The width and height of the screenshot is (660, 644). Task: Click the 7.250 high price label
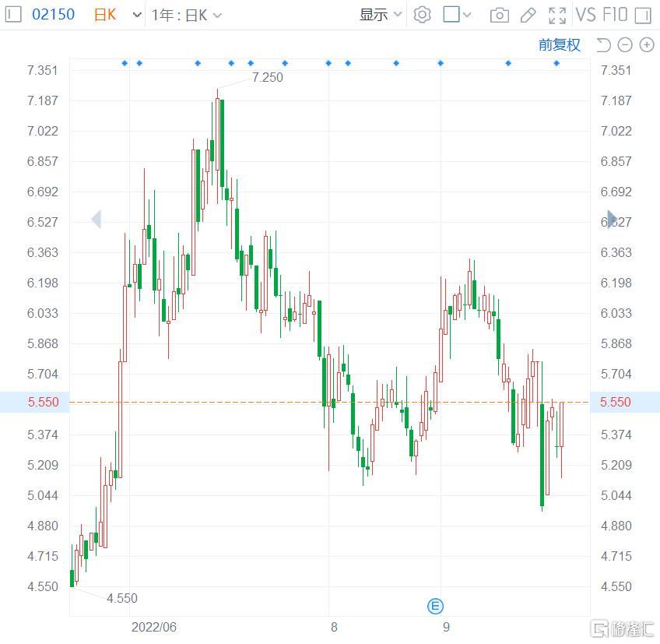click(x=268, y=78)
